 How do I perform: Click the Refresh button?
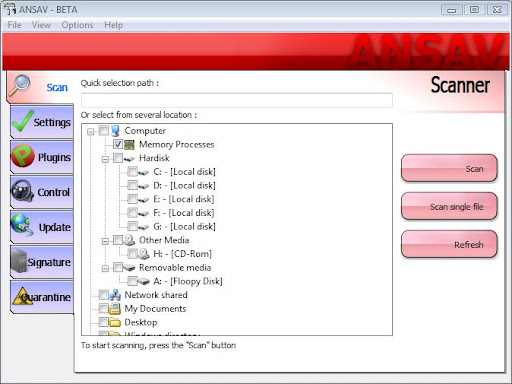point(449,244)
